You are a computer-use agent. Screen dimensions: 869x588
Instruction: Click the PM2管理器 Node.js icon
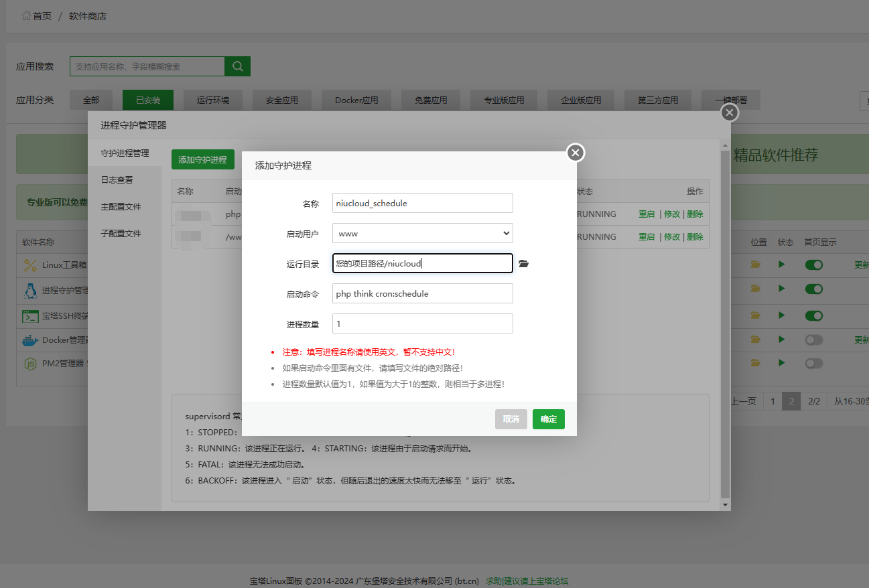pos(30,364)
